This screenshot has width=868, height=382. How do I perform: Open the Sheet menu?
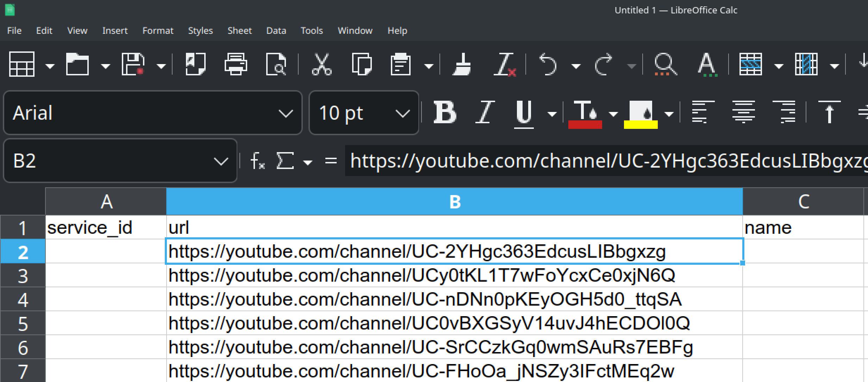point(239,31)
